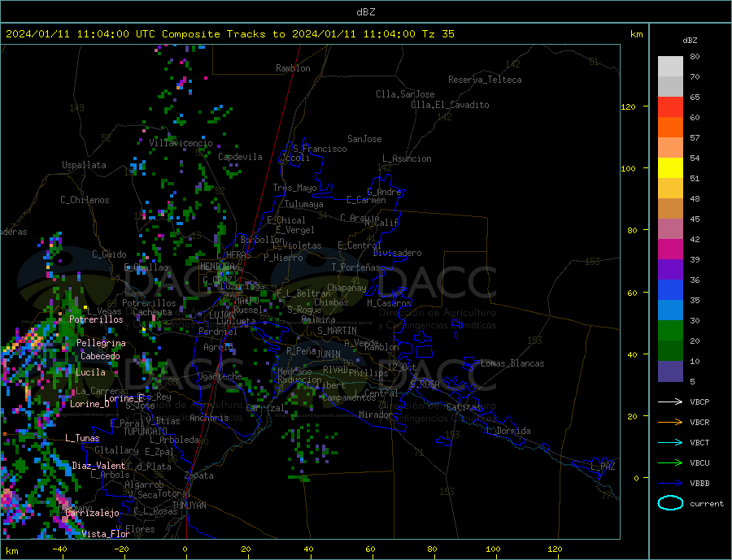Click the cyan VBCT arrow legend icon
The height and width of the screenshot is (560, 732).
[670, 442]
